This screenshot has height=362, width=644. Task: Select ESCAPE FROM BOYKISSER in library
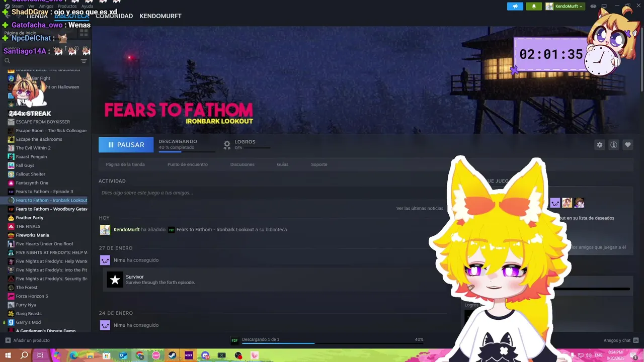[x=43, y=122]
